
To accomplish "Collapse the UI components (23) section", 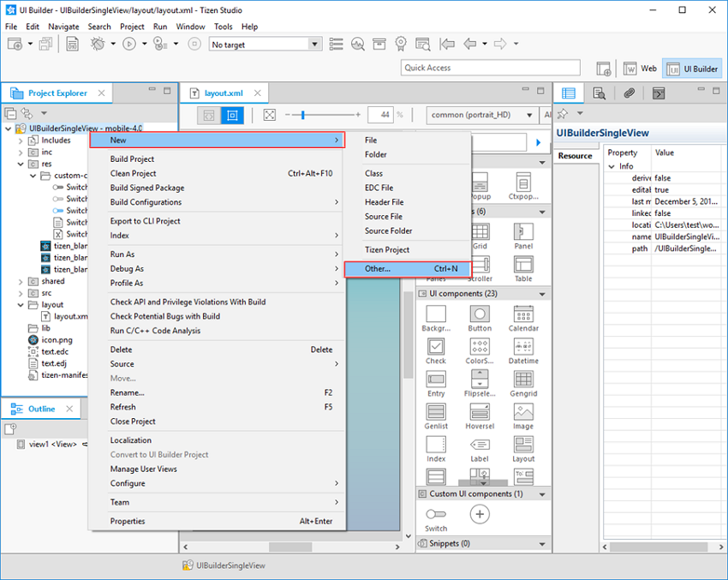I will [x=540, y=293].
